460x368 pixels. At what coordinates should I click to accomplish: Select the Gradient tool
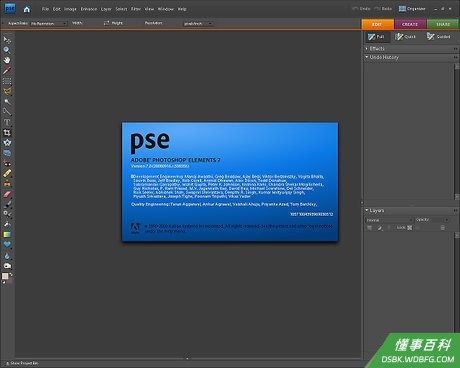[7, 235]
